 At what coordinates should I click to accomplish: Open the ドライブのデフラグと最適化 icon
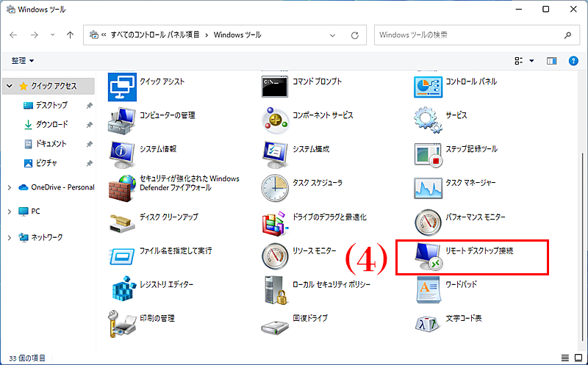coord(275,223)
